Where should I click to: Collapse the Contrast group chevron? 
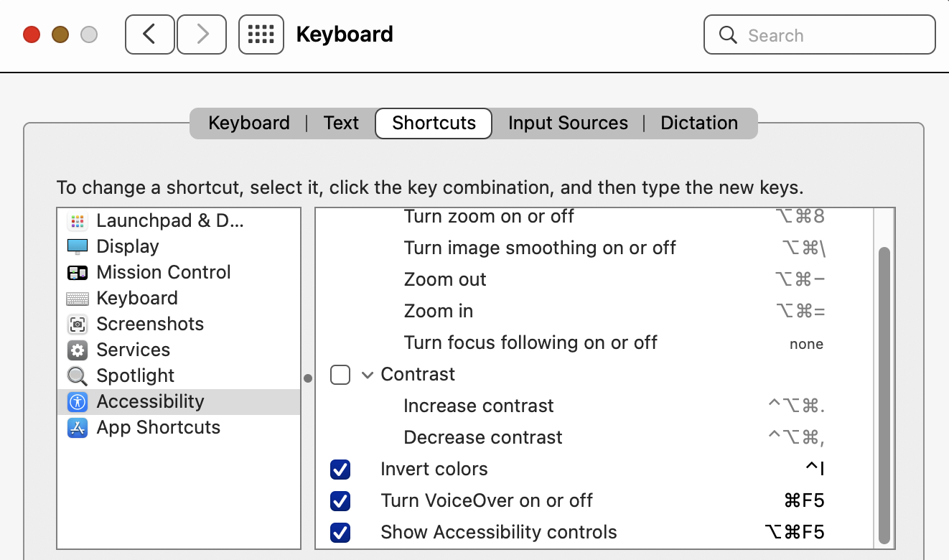tap(368, 375)
